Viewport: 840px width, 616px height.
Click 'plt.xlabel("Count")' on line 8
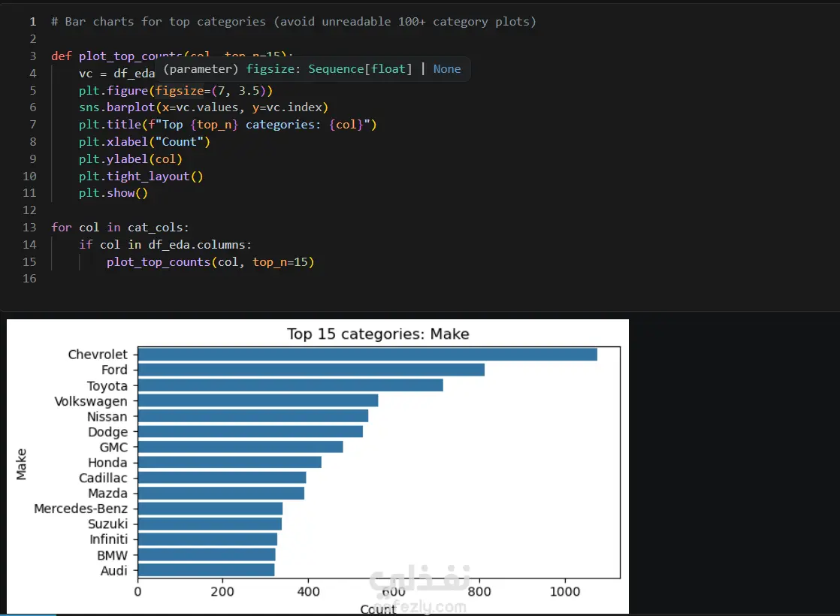pos(145,142)
